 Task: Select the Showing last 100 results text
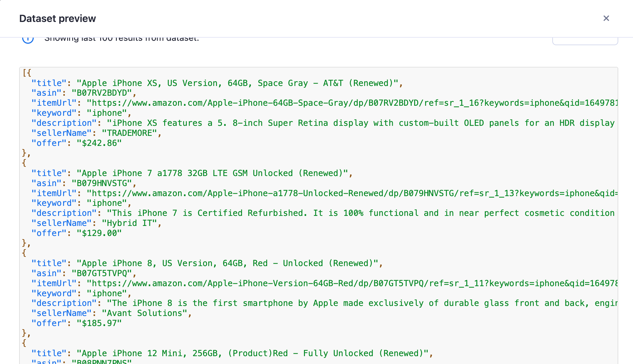[x=122, y=38]
